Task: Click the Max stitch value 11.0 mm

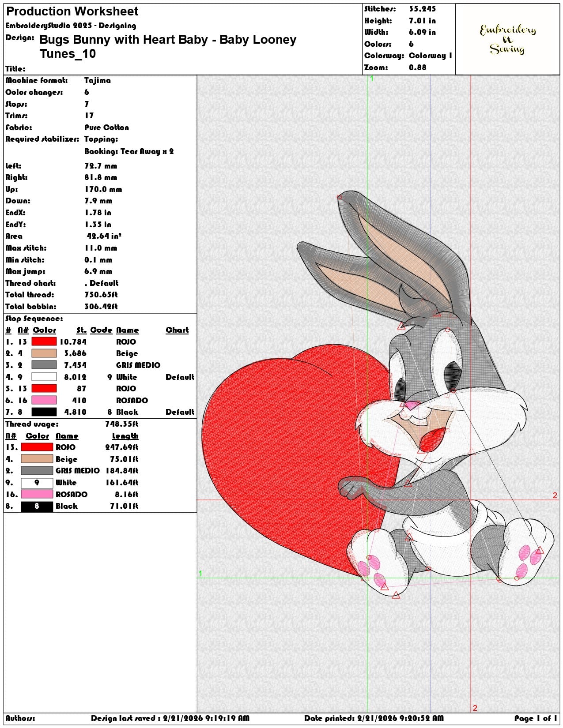Action: pos(101,248)
